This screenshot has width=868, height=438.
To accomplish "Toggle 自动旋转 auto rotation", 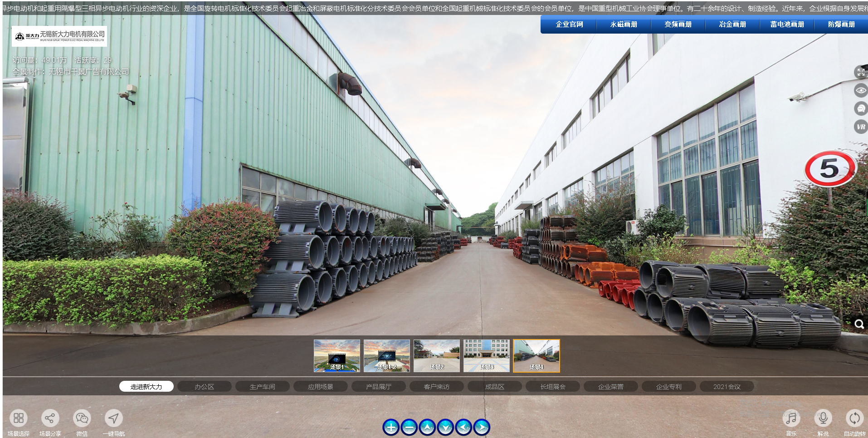I will click(x=855, y=418).
